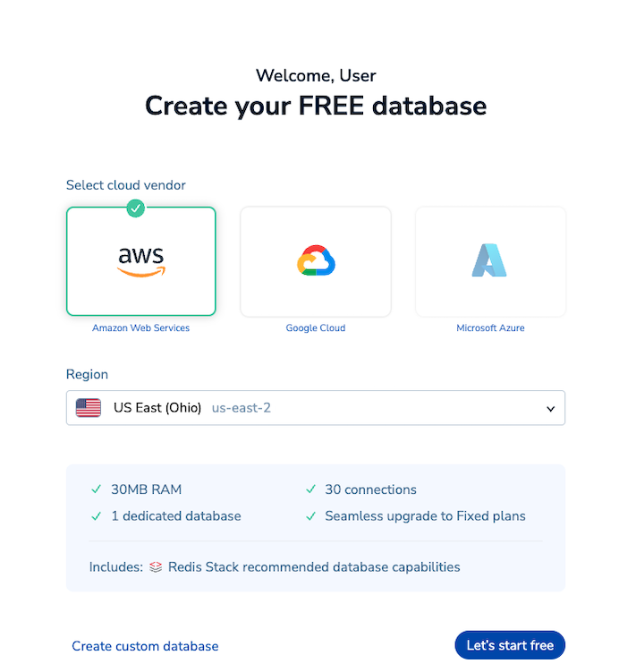Click the Microsoft Azure logo icon
This screenshot has height=672, width=636.
(489, 260)
